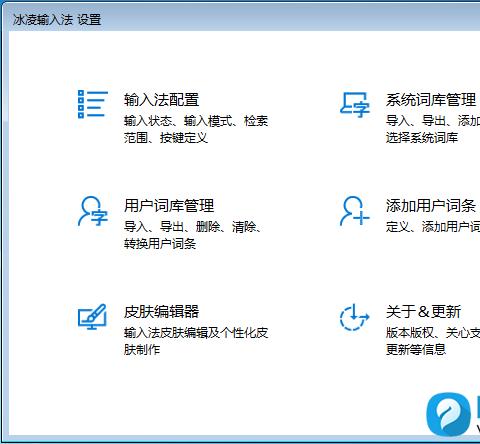Click the 冰凌输入法 设置 window title
This screenshot has height=444, width=480.
[x=57, y=20]
